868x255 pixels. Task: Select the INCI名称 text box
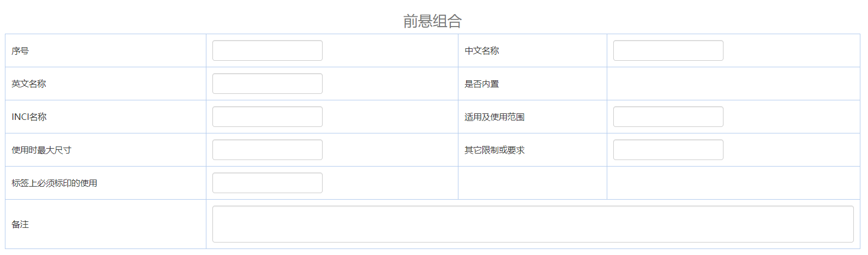(x=267, y=117)
